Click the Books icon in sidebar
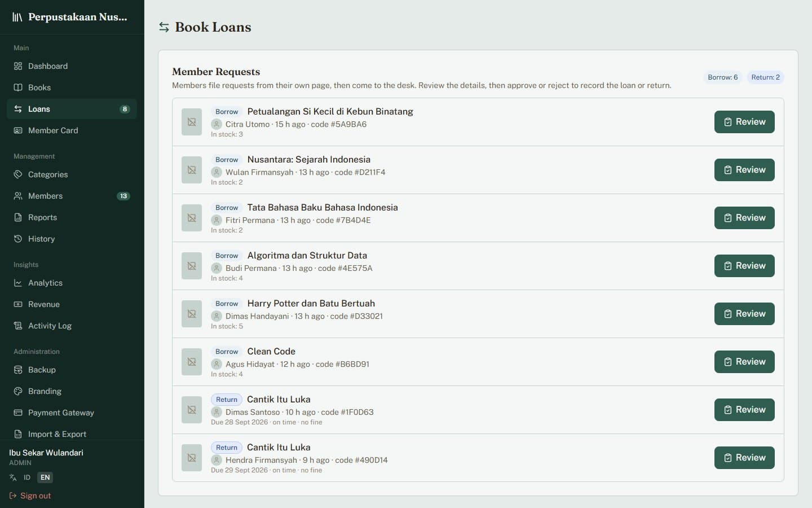 18,87
